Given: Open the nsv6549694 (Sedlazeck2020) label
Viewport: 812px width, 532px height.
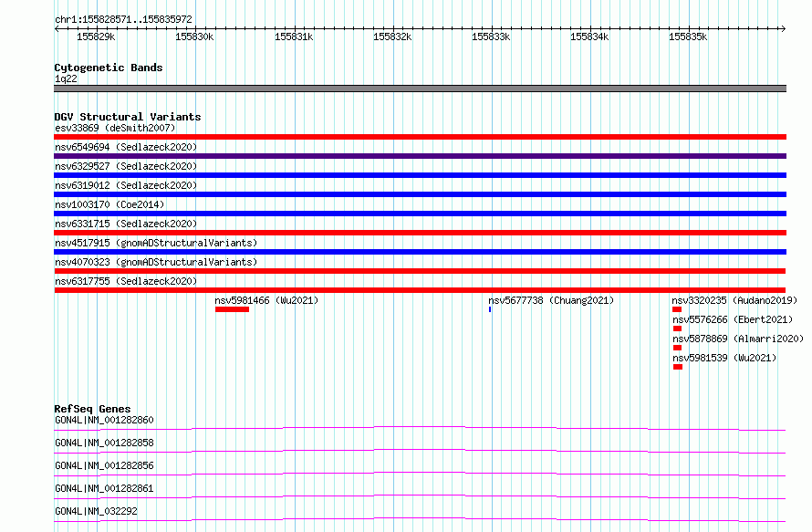Looking at the screenshot, I should [126, 147].
